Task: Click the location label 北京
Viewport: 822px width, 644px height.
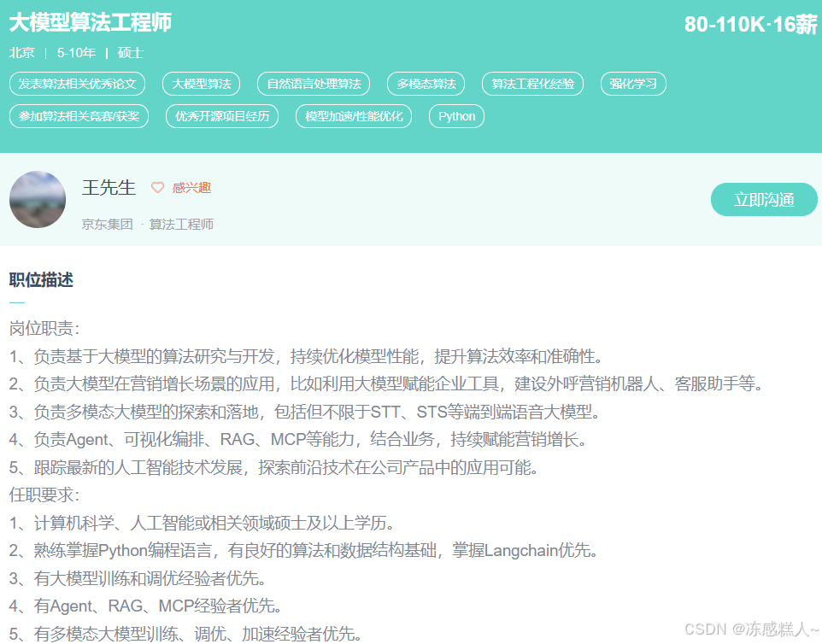Action: [21, 52]
